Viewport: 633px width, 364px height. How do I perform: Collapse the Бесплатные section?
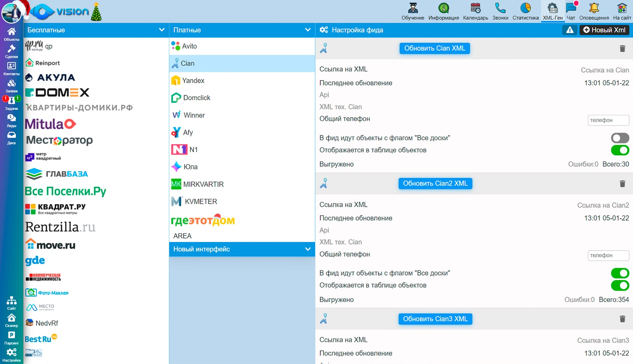(x=161, y=30)
